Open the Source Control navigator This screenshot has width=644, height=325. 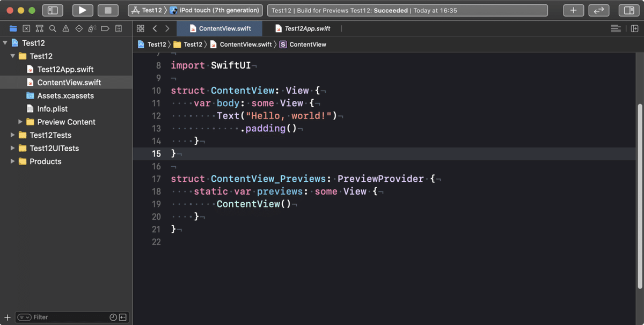tap(26, 28)
